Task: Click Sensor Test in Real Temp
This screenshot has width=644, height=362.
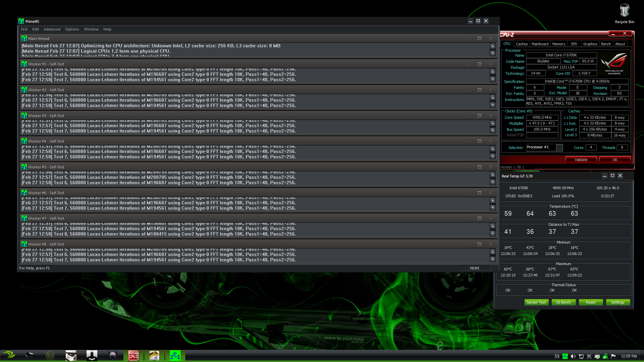Action: coord(536,302)
